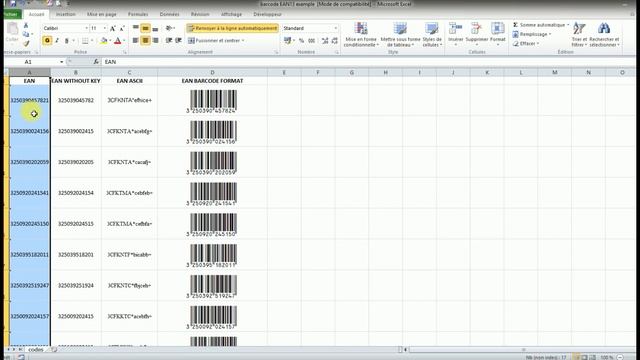This screenshot has width=640, height=360.
Task: Toggle the highlighted bold (G) button
Action: point(47,40)
